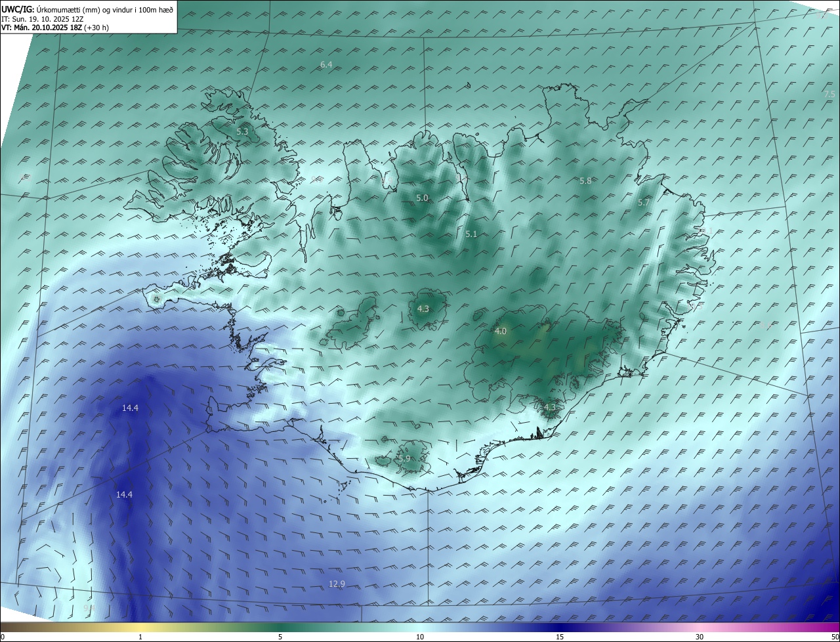Click the 5.0 value in north Iceland

coord(422,198)
